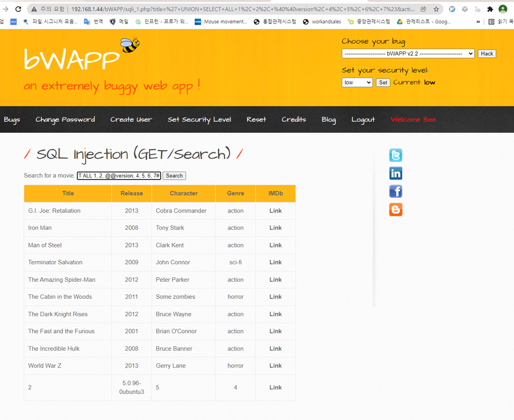Click the Title column header

pyautogui.click(x=68, y=193)
